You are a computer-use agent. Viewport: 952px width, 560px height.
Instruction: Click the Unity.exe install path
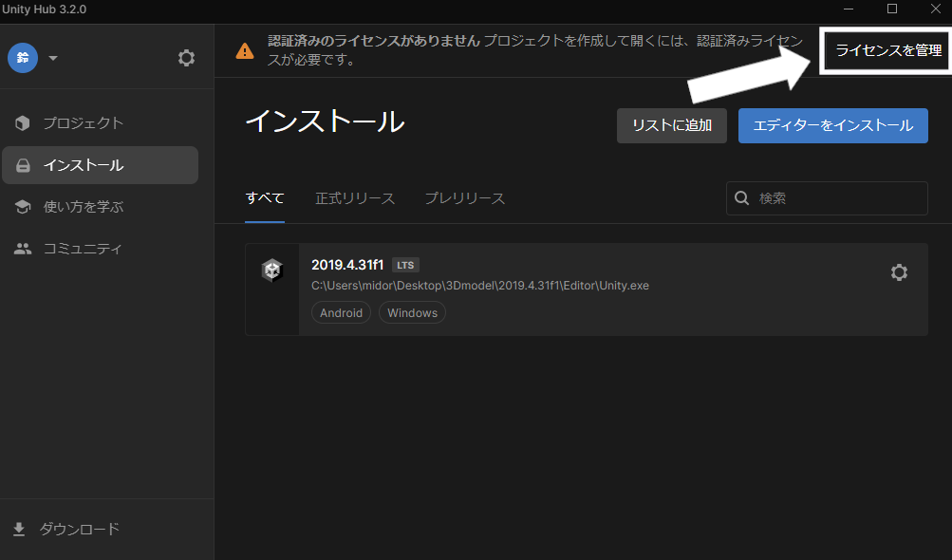(480, 286)
